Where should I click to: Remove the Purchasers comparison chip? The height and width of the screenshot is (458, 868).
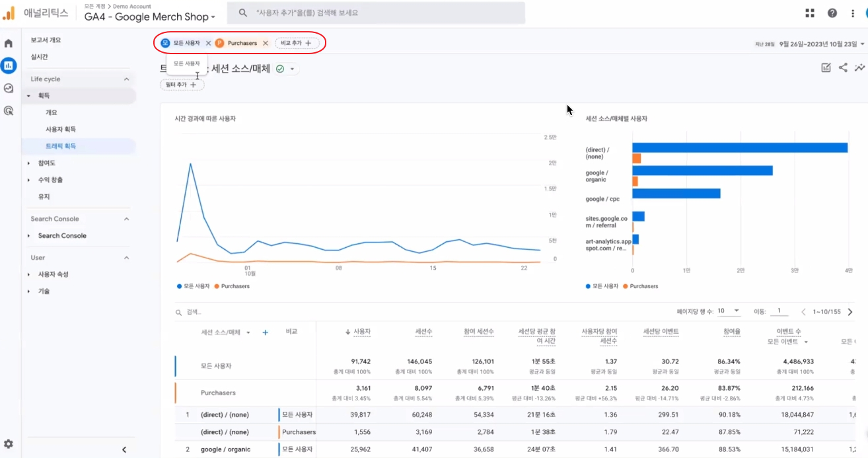click(x=266, y=43)
